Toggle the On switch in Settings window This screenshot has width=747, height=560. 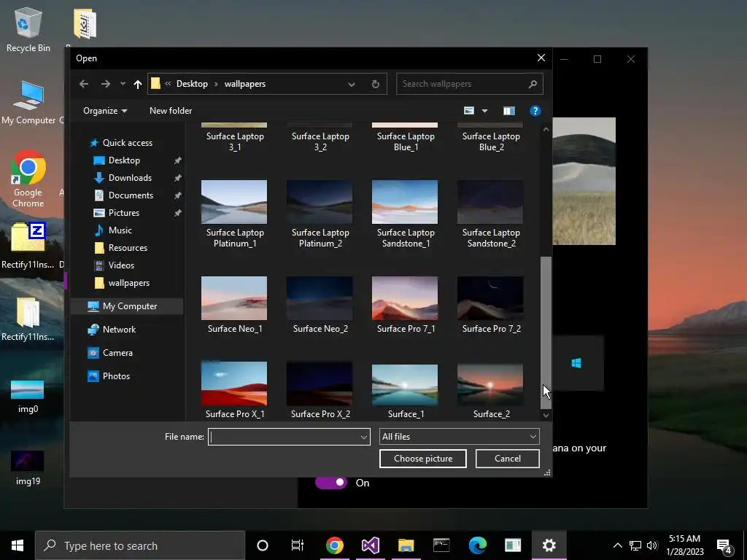click(331, 483)
